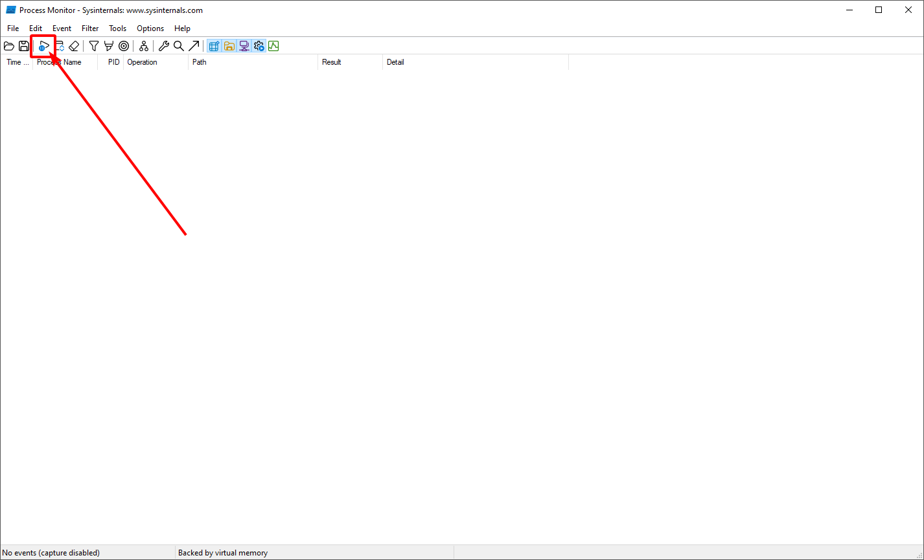The width and height of the screenshot is (924, 560).
Task: Click the Highlight filter icon
Action: click(x=108, y=45)
